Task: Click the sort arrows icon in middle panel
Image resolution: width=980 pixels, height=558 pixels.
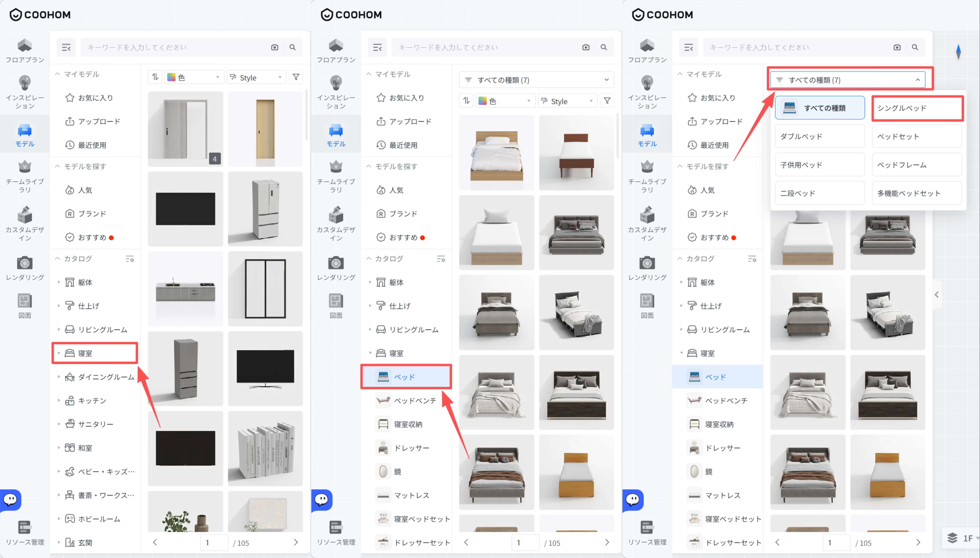Action: 467,101
